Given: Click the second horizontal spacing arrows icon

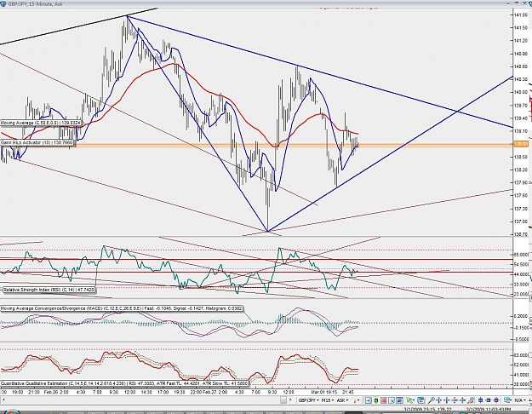Looking at the screenshot, I should (x=447, y=400).
